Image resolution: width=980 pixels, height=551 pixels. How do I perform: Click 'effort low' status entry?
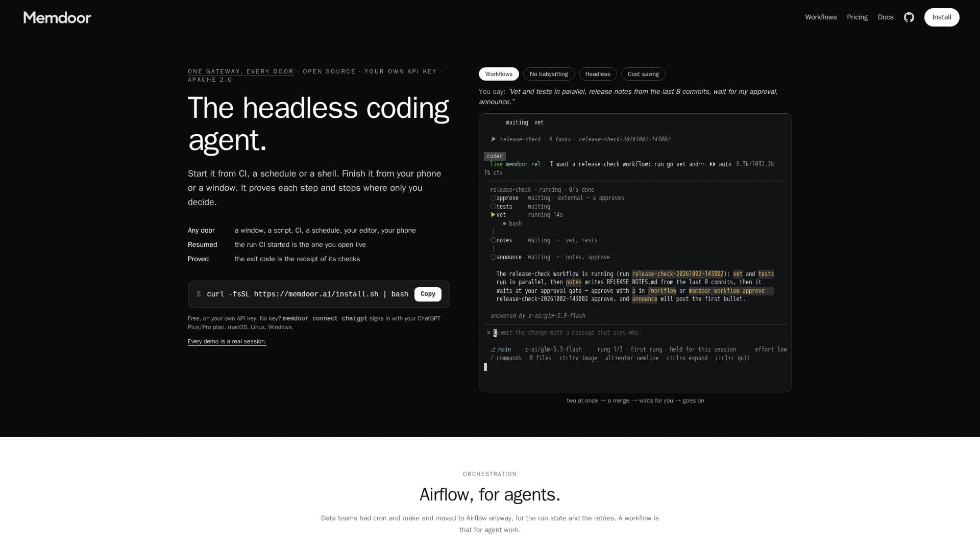pyautogui.click(x=771, y=349)
